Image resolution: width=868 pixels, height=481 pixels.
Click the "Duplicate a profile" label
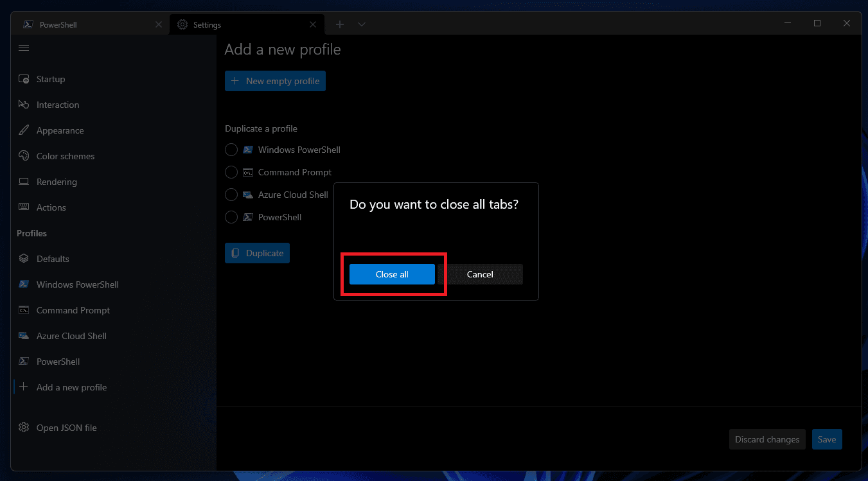[x=261, y=128]
